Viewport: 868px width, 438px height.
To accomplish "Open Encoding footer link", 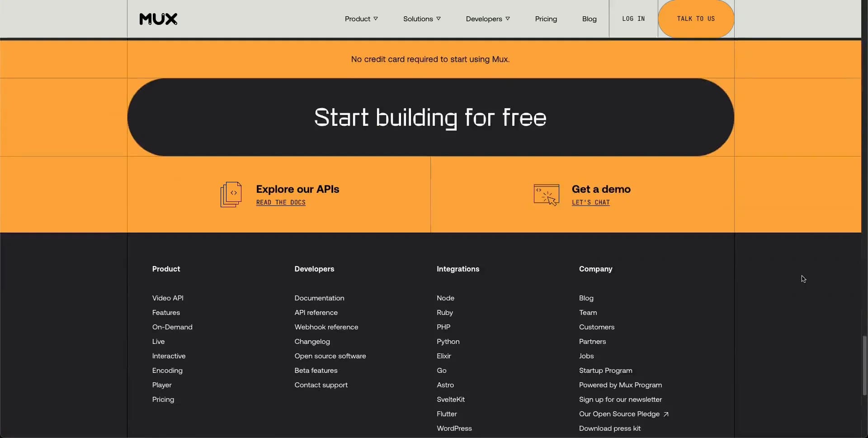I will tap(167, 371).
